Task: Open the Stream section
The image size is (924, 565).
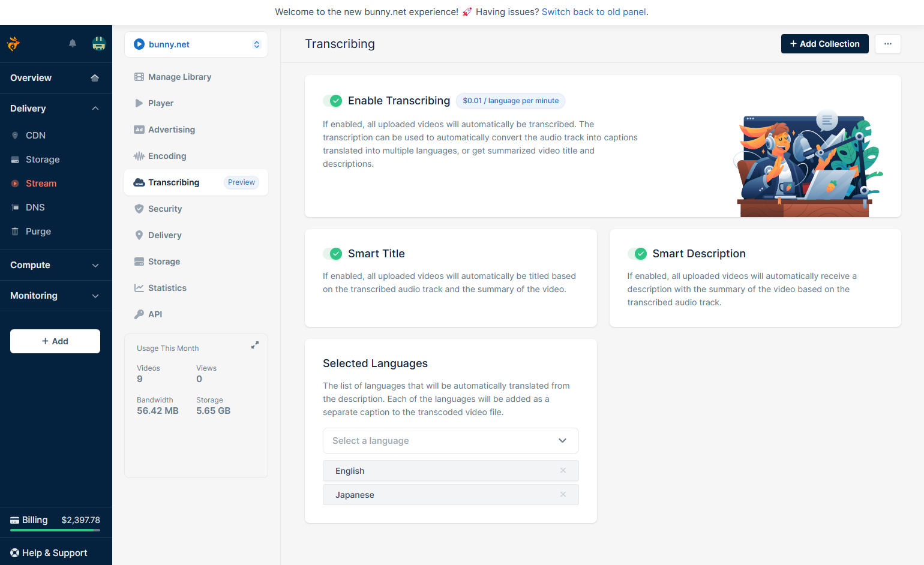Action: [x=42, y=183]
